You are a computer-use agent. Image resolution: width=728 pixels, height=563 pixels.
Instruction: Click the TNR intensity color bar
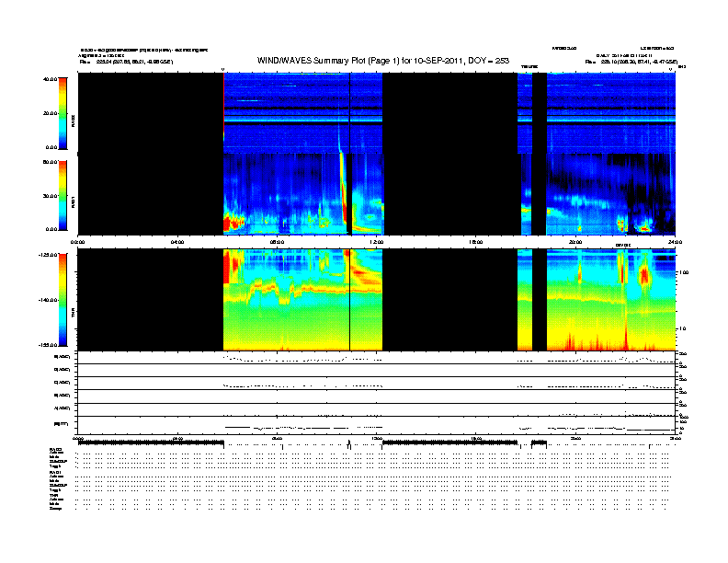[x=63, y=300]
